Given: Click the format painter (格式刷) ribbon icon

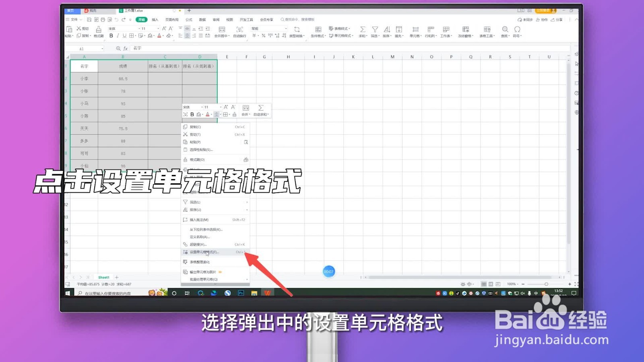Looking at the screenshot, I should click(99, 29).
